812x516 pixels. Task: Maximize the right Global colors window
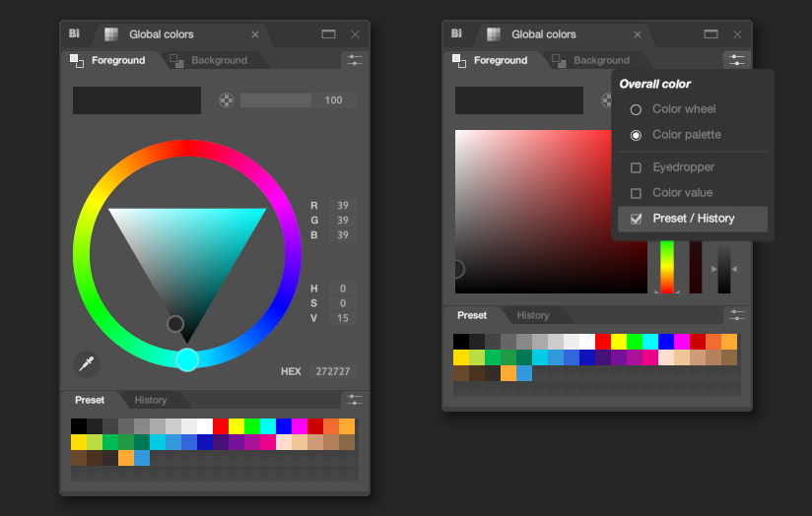710,34
